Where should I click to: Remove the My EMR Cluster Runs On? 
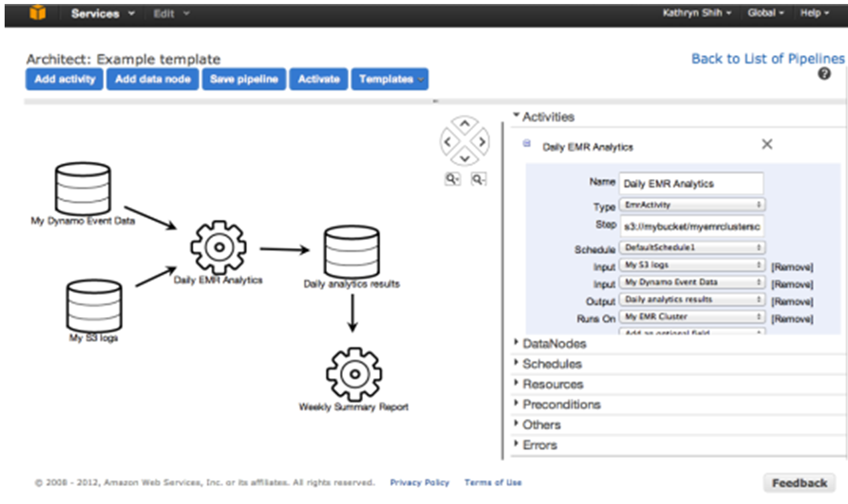click(x=792, y=319)
